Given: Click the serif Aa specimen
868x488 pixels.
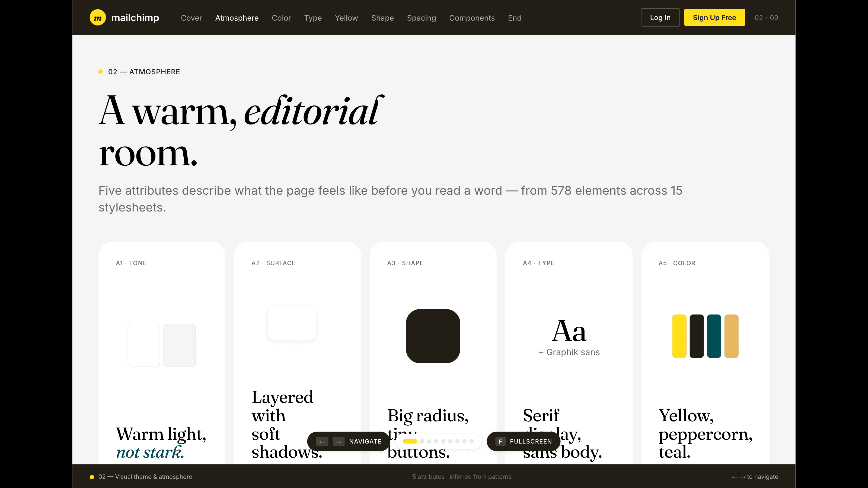Looking at the screenshot, I should coord(569,331).
